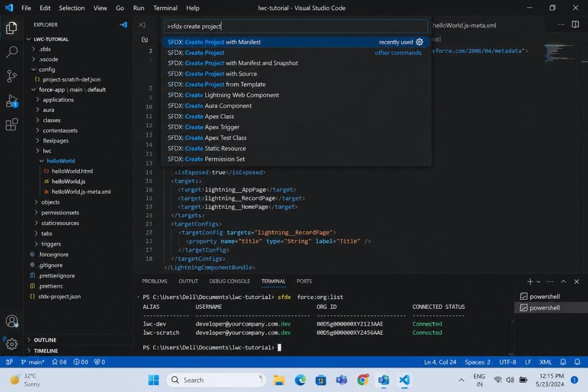Open helloWorld.html file
The height and width of the screenshot is (392, 588).
coord(72,171)
